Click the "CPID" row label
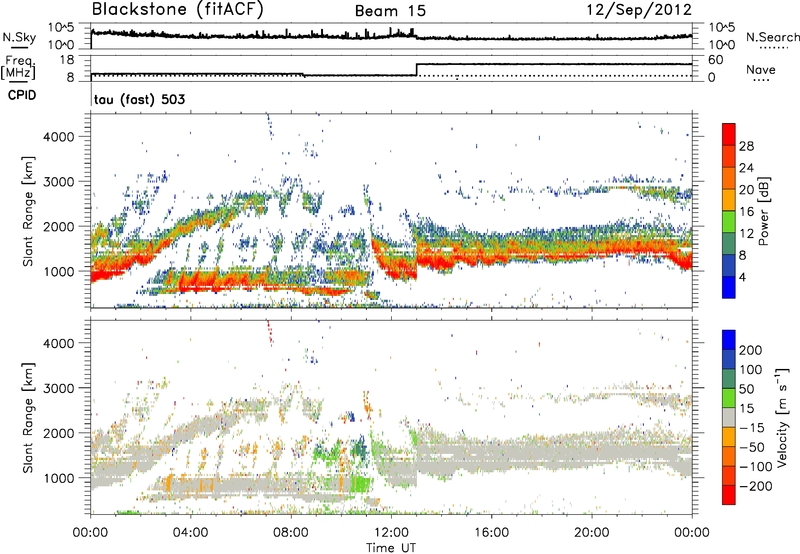This screenshot has width=800, height=554. [x=22, y=95]
